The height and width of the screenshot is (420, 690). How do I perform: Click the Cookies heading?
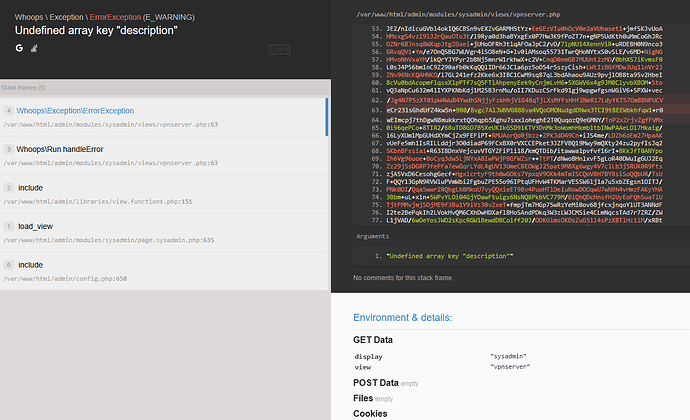click(370, 413)
